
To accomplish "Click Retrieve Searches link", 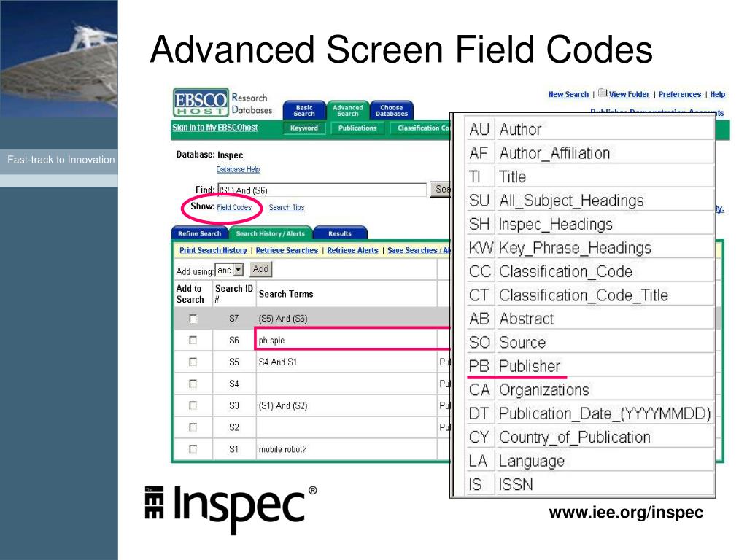I will (287, 251).
